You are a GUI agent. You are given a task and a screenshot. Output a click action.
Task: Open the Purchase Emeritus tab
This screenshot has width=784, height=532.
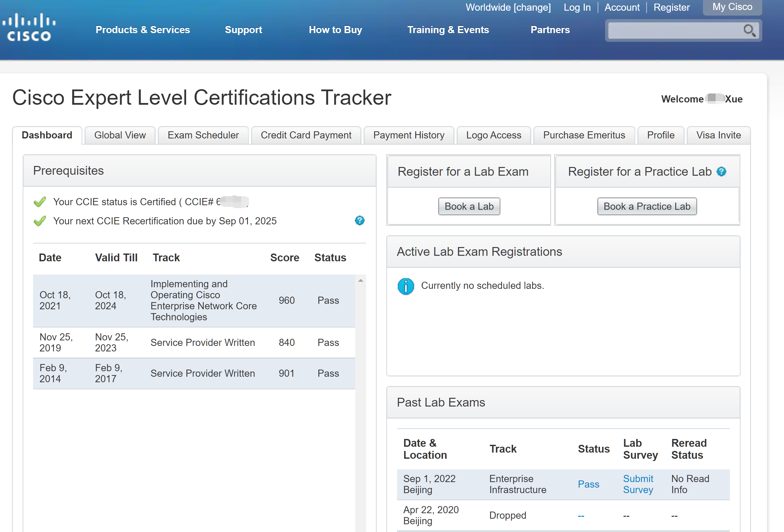pos(584,135)
